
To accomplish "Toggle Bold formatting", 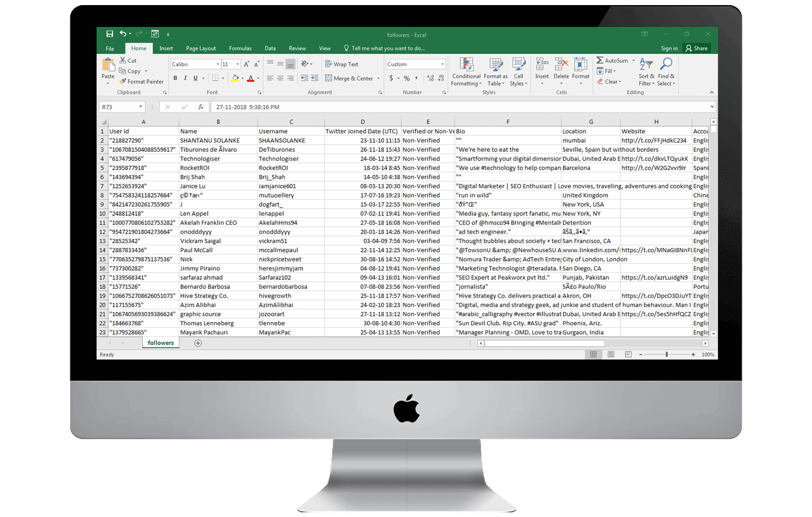I will click(x=175, y=78).
